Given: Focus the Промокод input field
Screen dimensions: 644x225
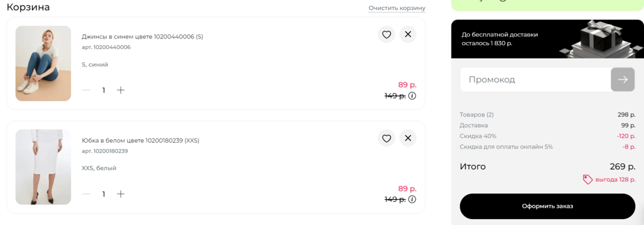Looking at the screenshot, I should coord(535,79).
